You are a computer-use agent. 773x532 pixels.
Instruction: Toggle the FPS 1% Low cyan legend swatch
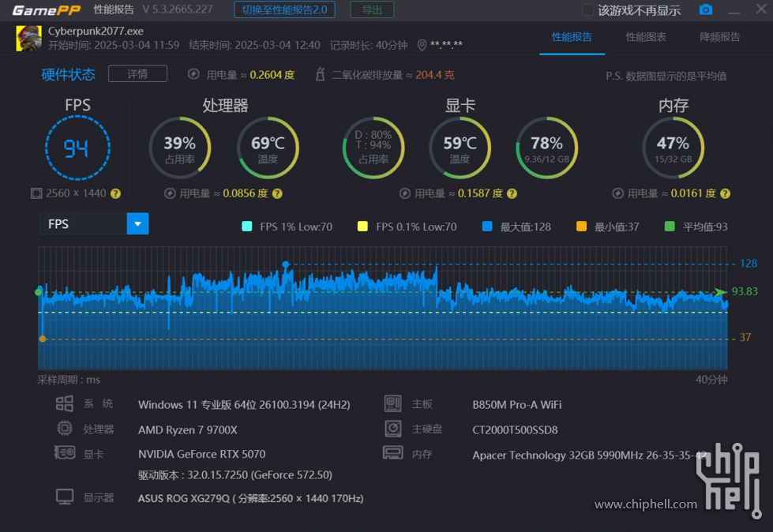point(247,227)
